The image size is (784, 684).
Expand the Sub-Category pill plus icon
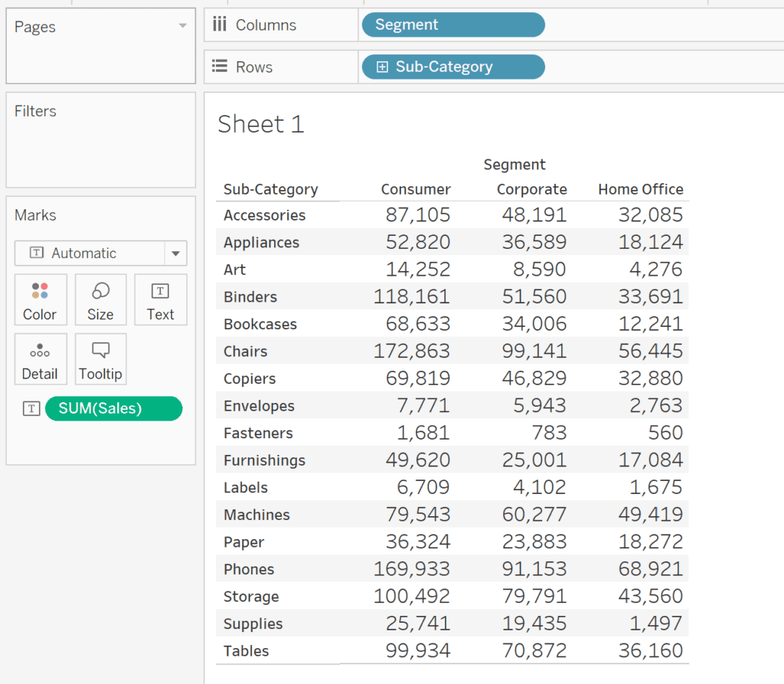[x=382, y=67]
